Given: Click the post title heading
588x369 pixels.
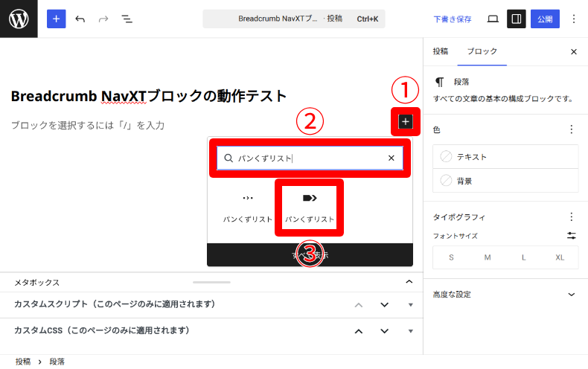Looking at the screenshot, I should point(149,97).
